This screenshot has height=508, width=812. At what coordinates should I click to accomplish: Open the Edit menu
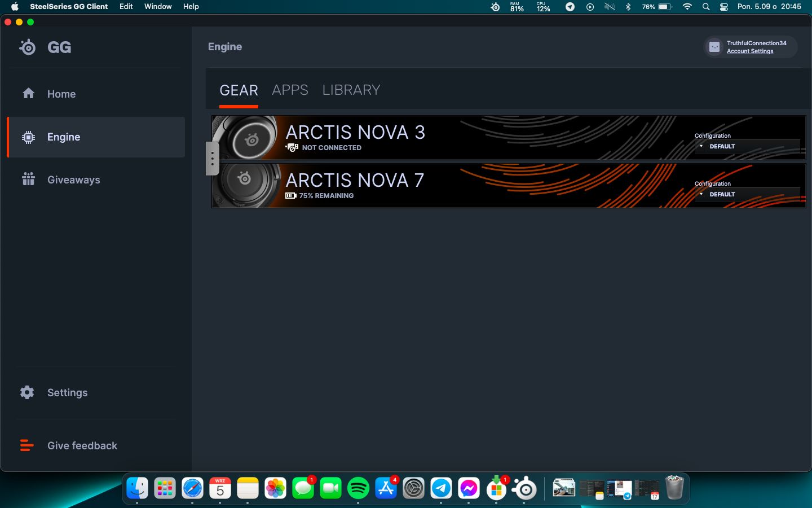[126, 7]
